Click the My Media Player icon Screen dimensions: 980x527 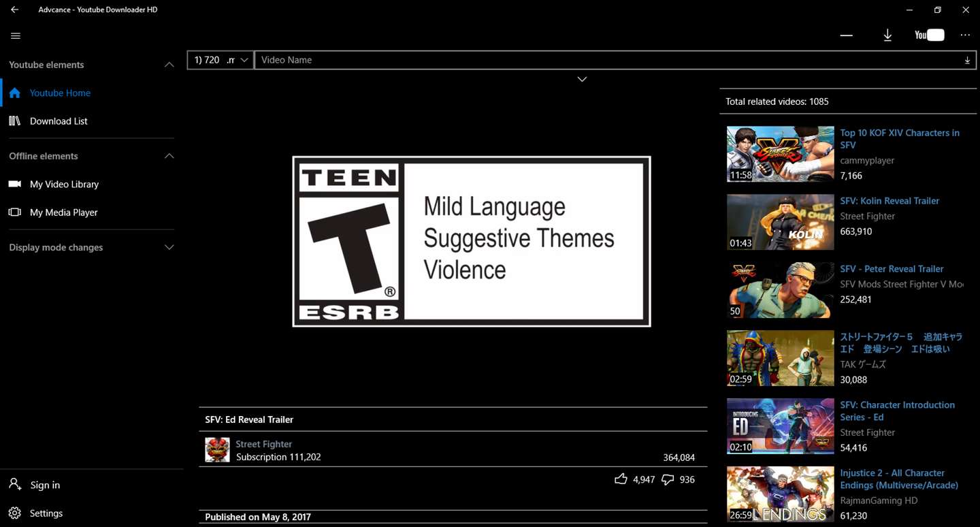point(15,212)
